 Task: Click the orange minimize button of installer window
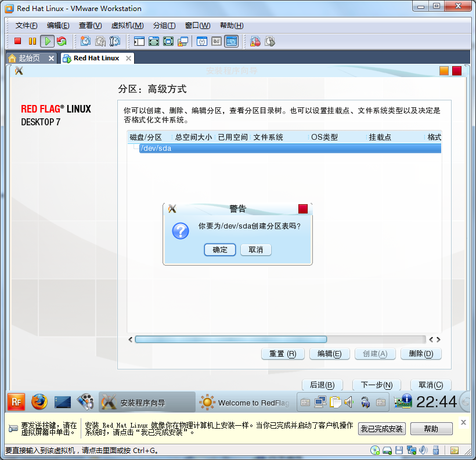point(444,71)
